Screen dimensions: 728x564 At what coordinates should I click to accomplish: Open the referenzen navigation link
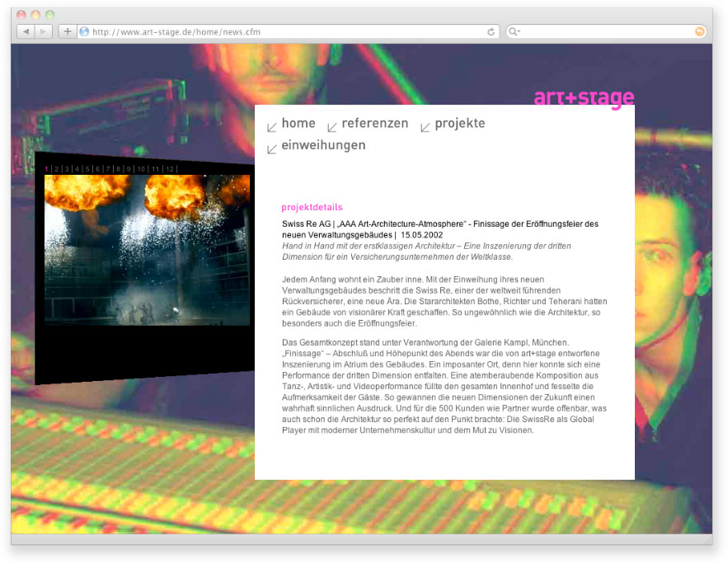375,124
